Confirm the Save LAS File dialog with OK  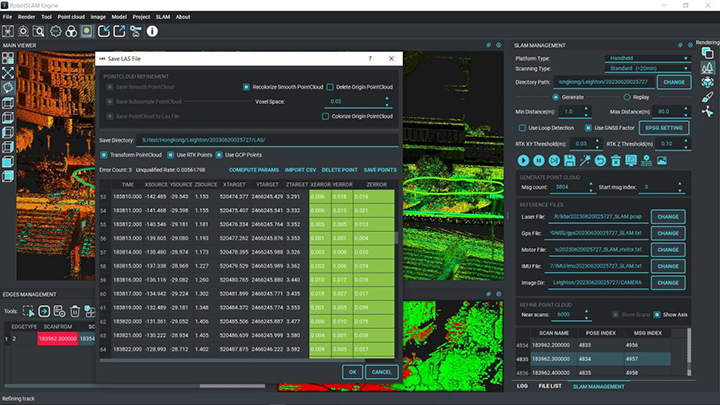[x=353, y=372]
